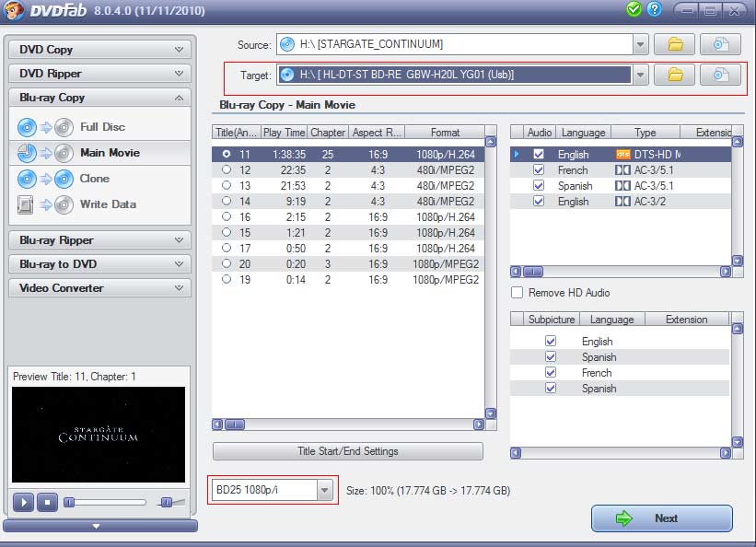756x547 pixels.
Task: Click the Subpicture column header
Action: [551, 320]
